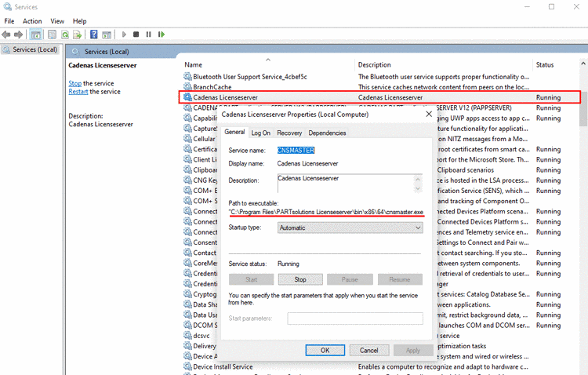Open the Help menu
This screenshot has width=588, height=375.
click(79, 21)
